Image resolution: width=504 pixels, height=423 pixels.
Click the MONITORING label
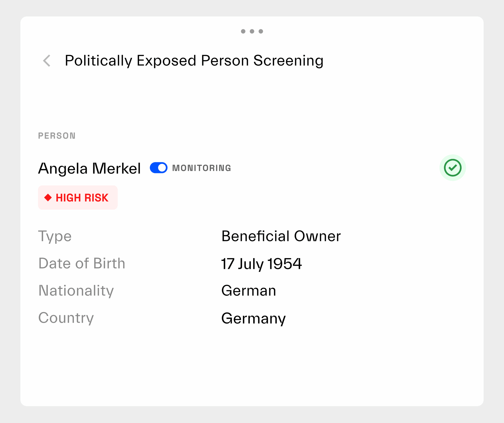pos(202,168)
